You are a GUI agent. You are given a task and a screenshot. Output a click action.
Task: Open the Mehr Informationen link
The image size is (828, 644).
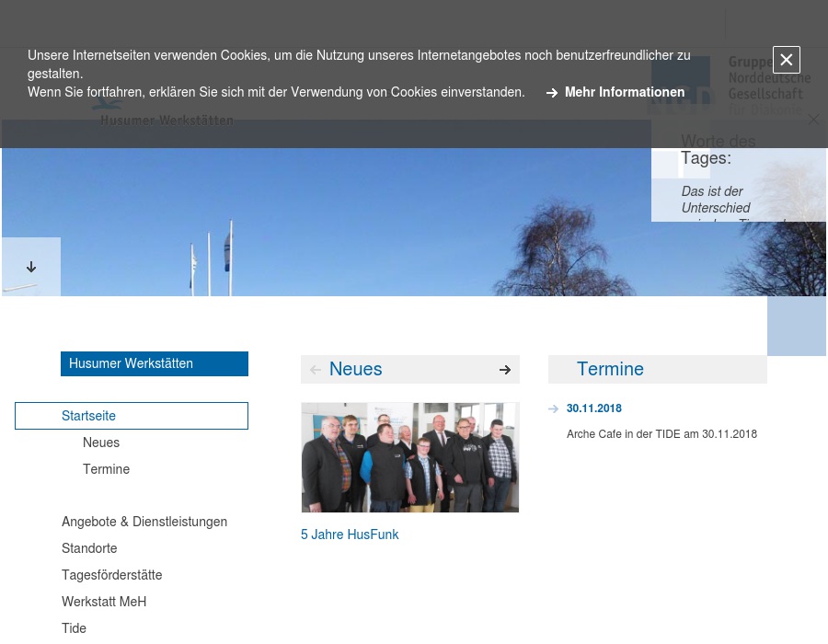coord(625,92)
